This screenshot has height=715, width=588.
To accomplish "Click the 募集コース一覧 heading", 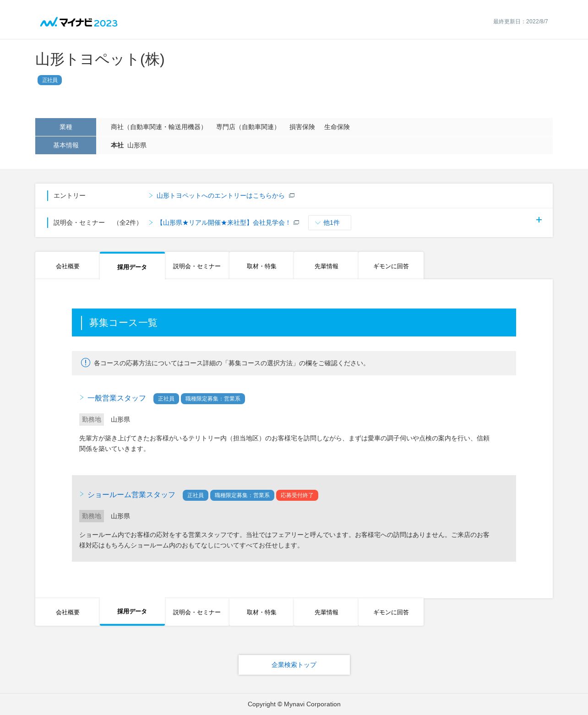I will tap(123, 323).
